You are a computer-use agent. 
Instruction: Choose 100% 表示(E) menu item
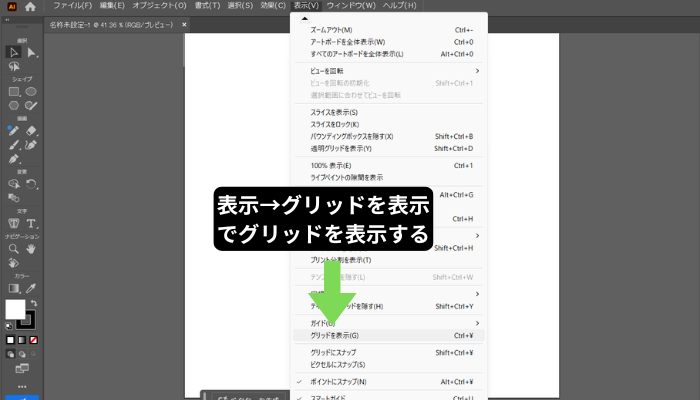click(x=388, y=166)
